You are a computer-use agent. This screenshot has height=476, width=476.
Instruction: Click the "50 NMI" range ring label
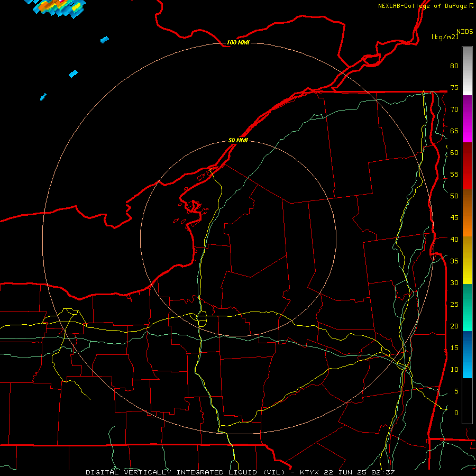tap(238, 141)
